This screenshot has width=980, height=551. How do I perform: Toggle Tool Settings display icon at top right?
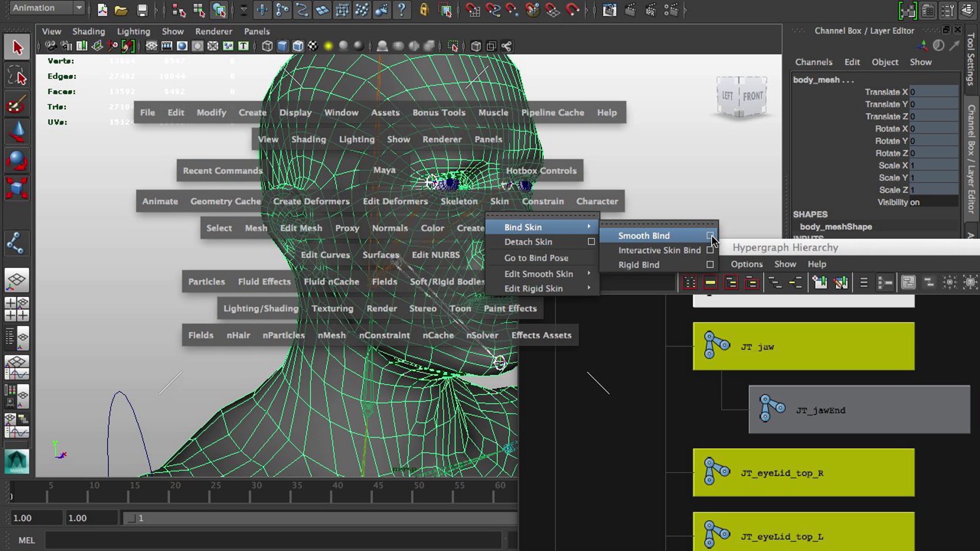[947, 11]
